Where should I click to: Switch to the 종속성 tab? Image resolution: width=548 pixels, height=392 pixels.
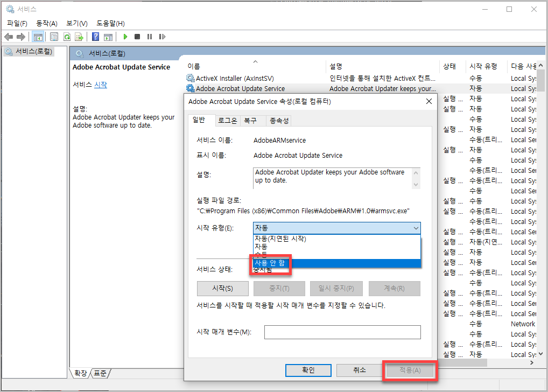[x=279, y=121]
